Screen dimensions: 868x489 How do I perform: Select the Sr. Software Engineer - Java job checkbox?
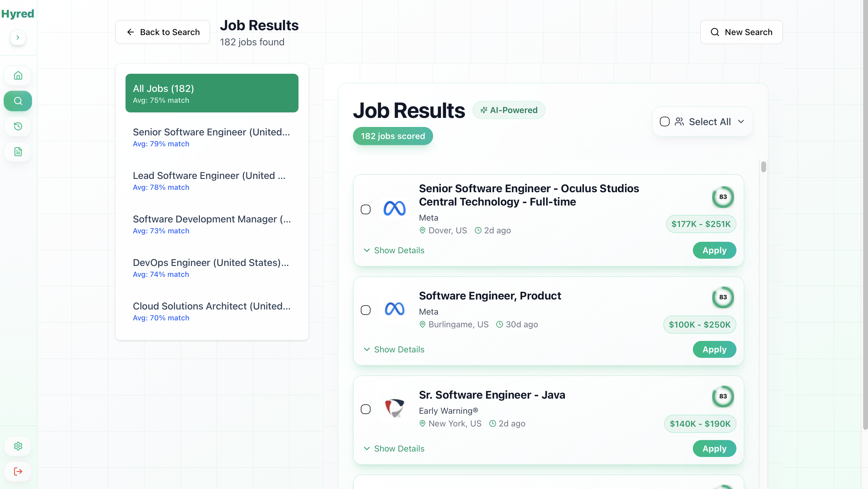(x=366, y=409)
